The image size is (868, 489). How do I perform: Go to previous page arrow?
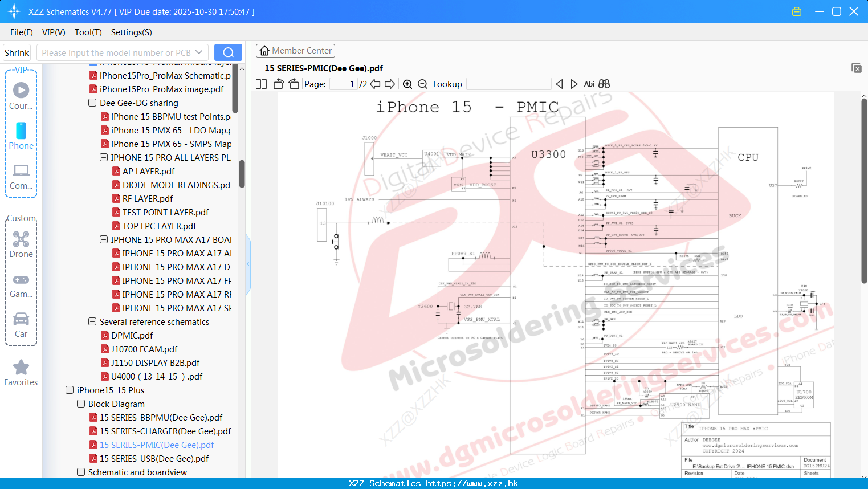(x=375, y=84)
